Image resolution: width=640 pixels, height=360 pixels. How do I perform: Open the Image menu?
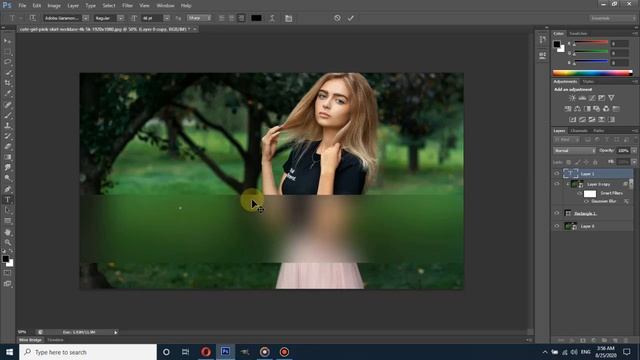(x=54, y=6)
